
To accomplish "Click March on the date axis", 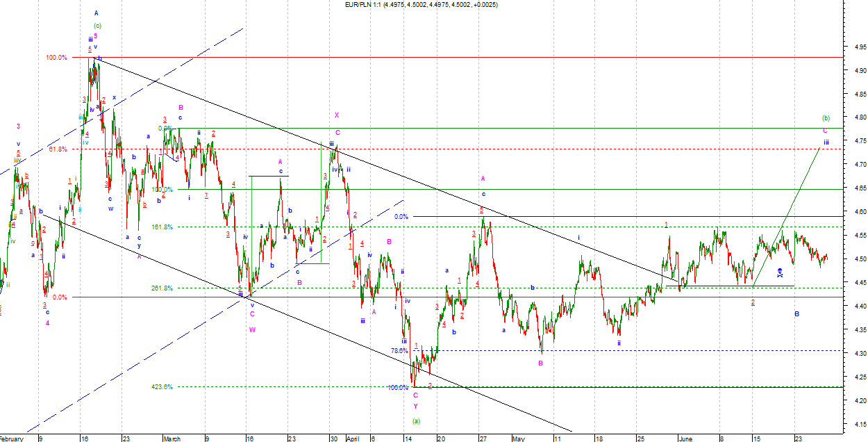I will tap(172, 439).
